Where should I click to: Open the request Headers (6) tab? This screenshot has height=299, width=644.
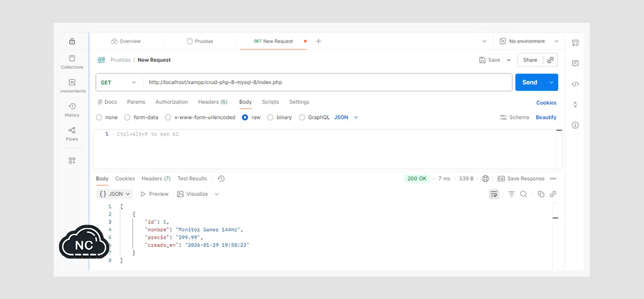click(213, 102)
